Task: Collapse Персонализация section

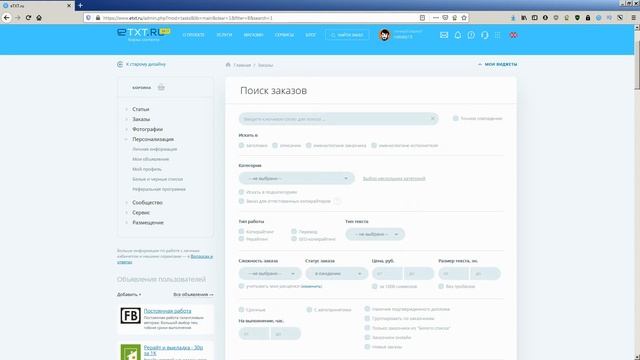Action: 153,139
